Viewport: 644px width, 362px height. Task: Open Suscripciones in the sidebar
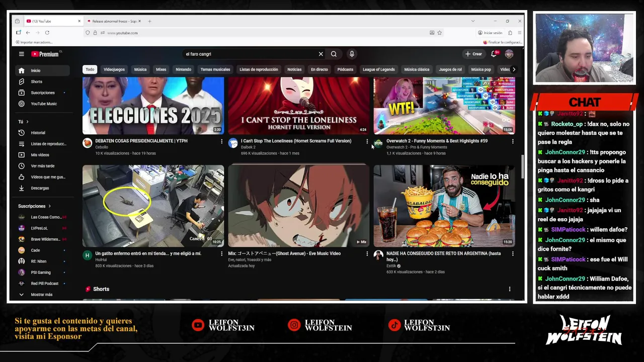pyautogui.click(x=42, y=93)
